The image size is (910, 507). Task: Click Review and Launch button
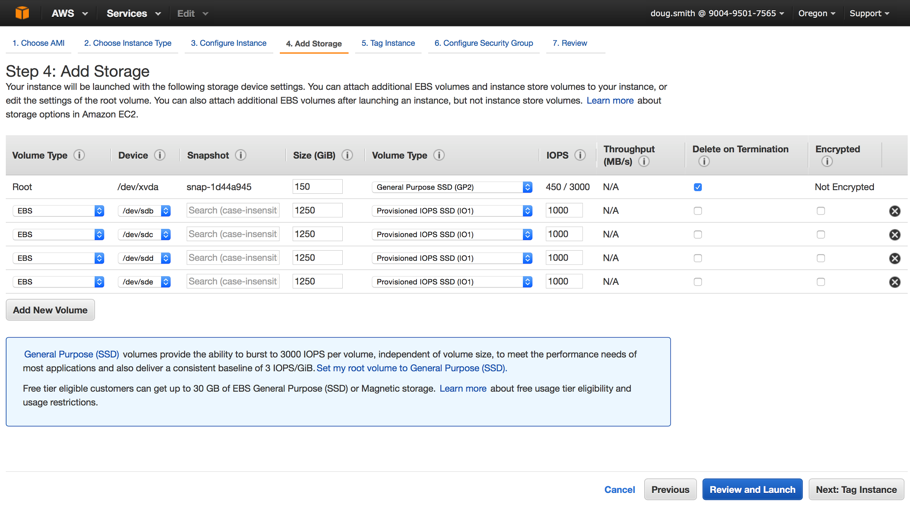(752, 490)
